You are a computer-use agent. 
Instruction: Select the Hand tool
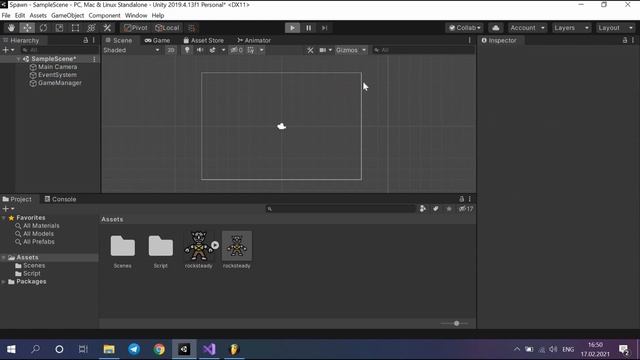pyautogui.click(x=11, y=28)
